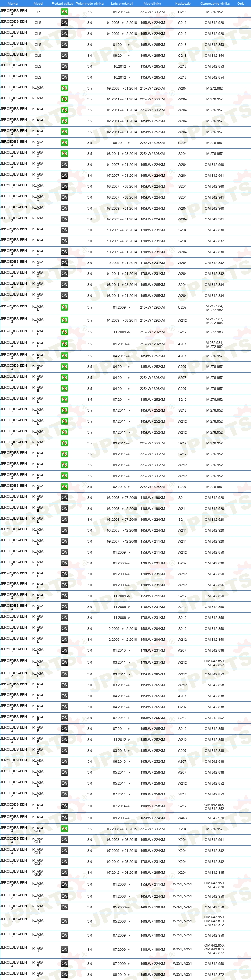This screenshot has height=980, width=251.
Task: Click the 09.2007 -> 12.2008 date cell
Action: pos(122,541)
